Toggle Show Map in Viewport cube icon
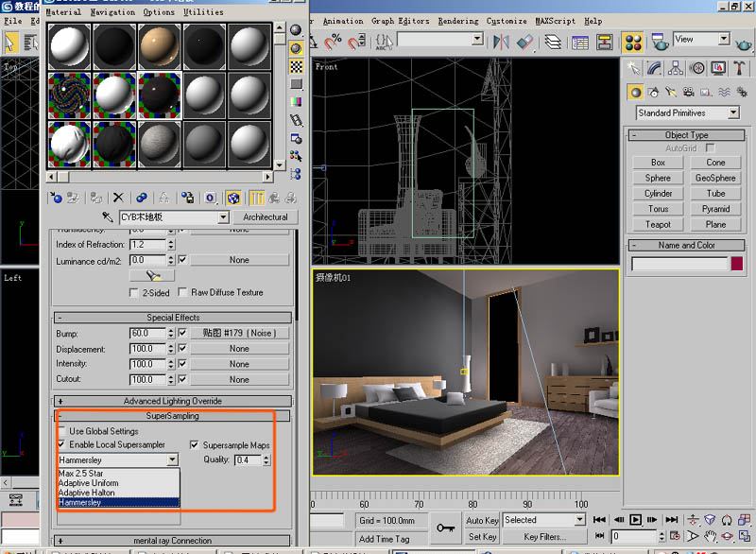The width and height of the screenshot is (756, 554). pyautogui.click(x=233, y=198)
